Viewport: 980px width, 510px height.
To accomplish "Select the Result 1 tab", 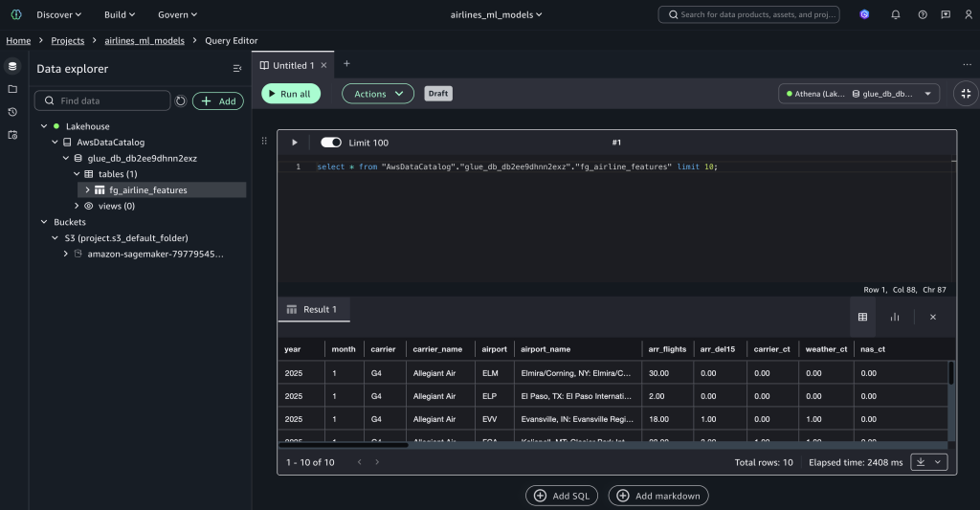I will tap(313, 309).
